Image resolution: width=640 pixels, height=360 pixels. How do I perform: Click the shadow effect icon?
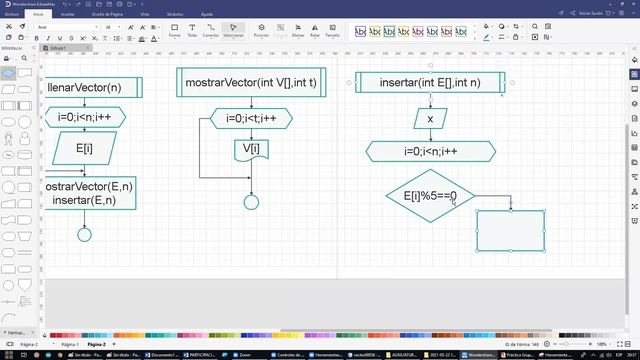[x=502, y=27]
